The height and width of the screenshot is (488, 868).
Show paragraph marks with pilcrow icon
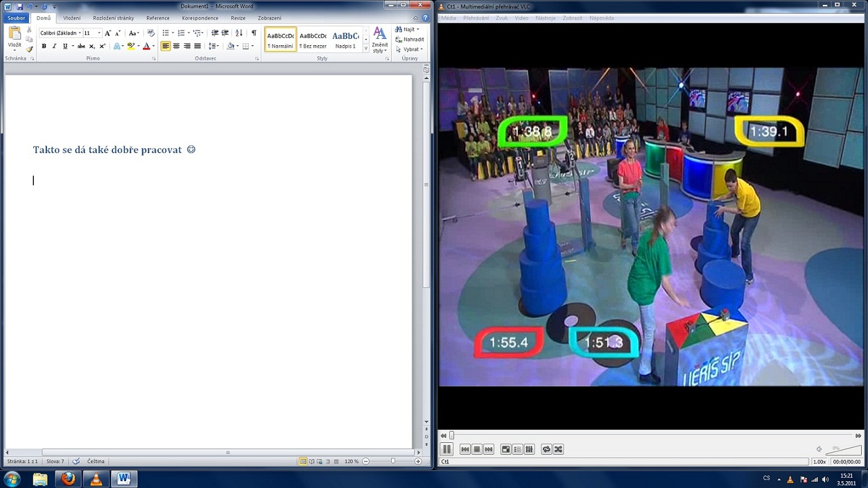(254, 33)
